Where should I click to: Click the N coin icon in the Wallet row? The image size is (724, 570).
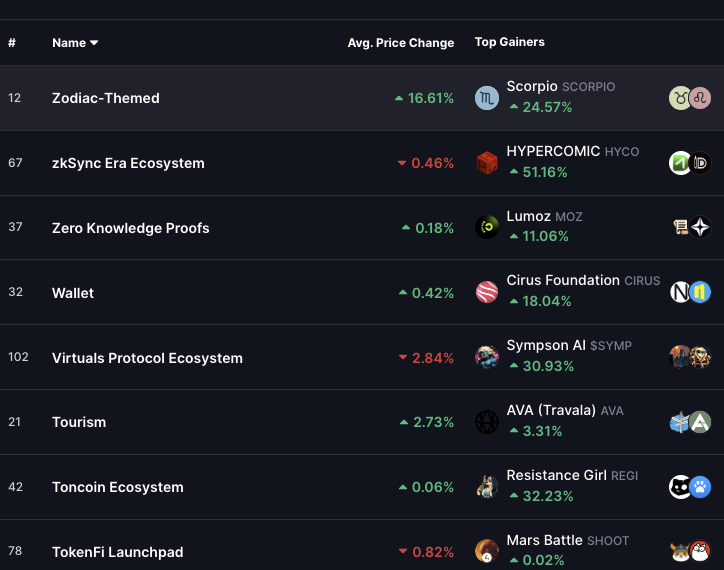680,292
